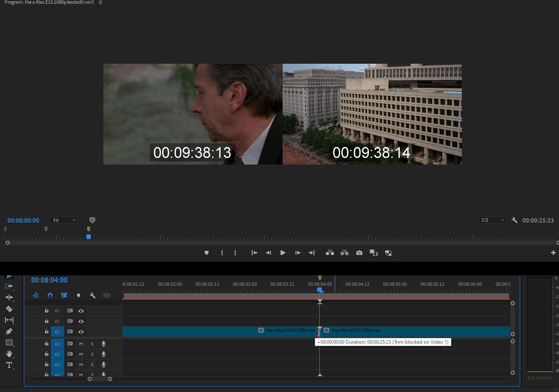Select the Pen tool
Screen dimensions: 559x392
click(9, 332)
